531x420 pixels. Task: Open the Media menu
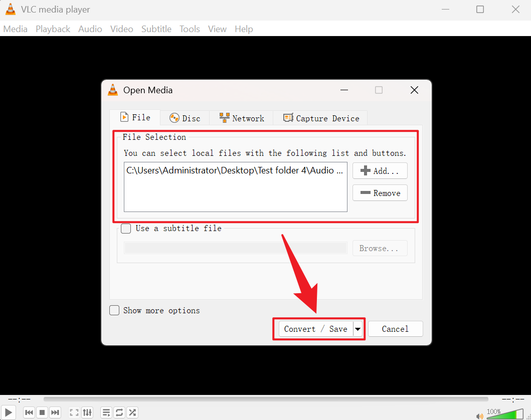15,29
